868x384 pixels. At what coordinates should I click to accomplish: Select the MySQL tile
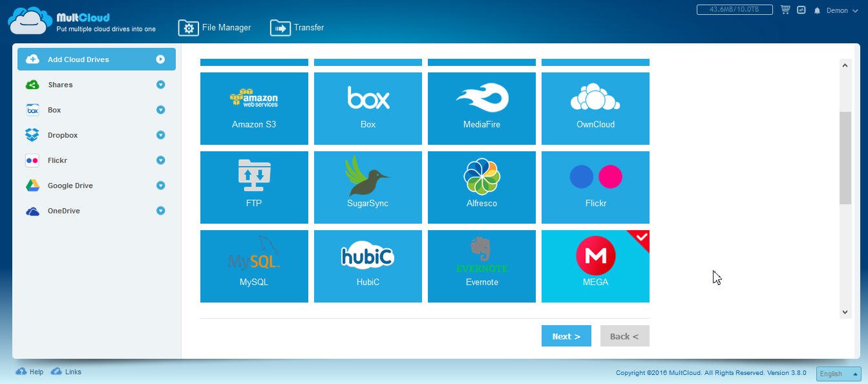point(254,266)
